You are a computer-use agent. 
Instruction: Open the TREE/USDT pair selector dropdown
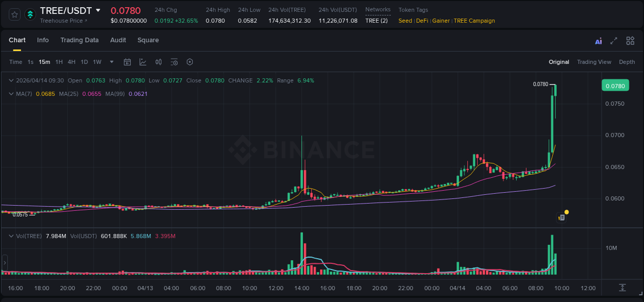point(97,10)
